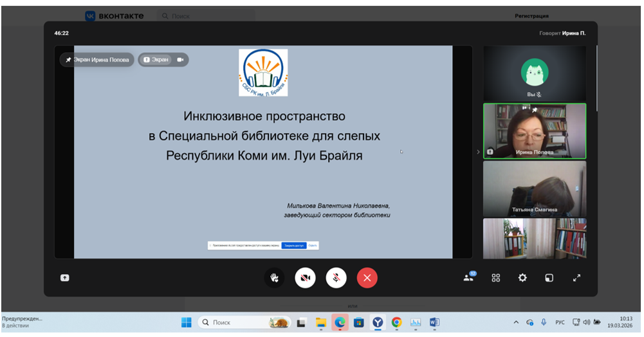
Task: Click the participants panel scrollbar
Action: (x=596, y=79)
